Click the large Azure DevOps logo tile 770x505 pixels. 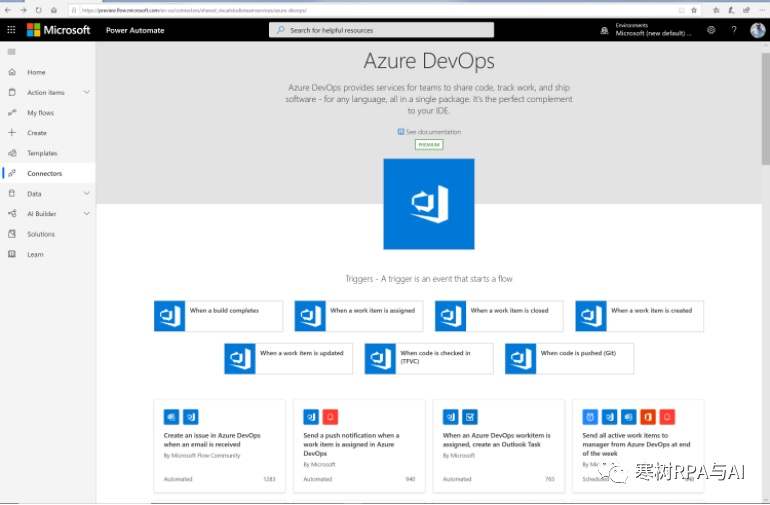pyautogui.click(x=429, y=204)
